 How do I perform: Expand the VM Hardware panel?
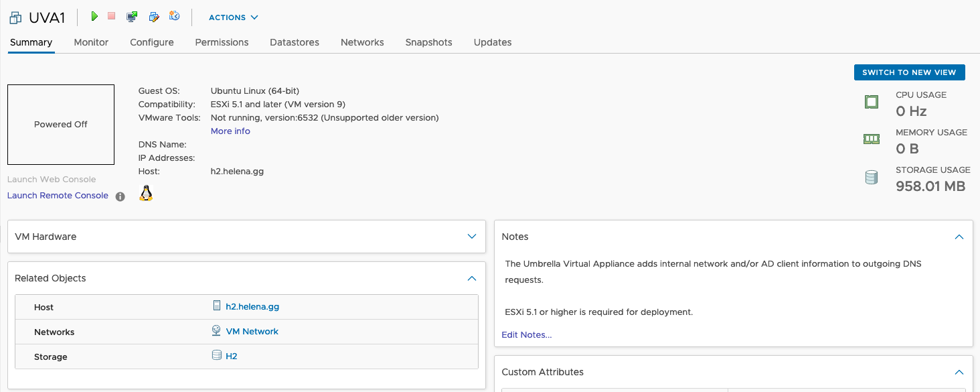tap(472, 237)
